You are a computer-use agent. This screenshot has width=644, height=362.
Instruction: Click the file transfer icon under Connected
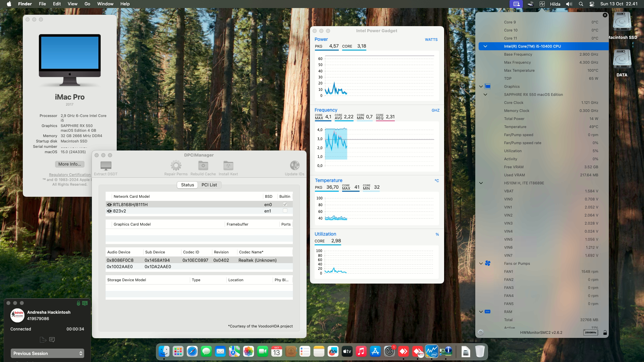[43, 340]
